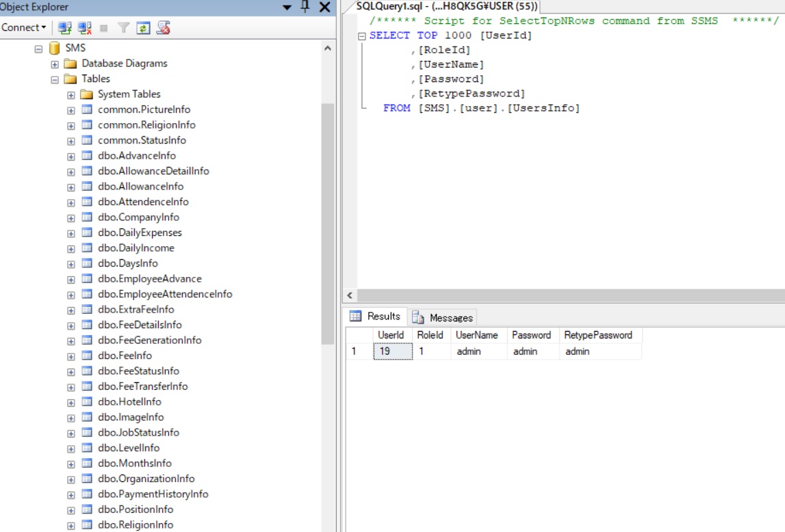Click the Disconnect server toolbar icon
This screenshot has width=785, height=532.
pyautogui.click(x=84, y=27)
